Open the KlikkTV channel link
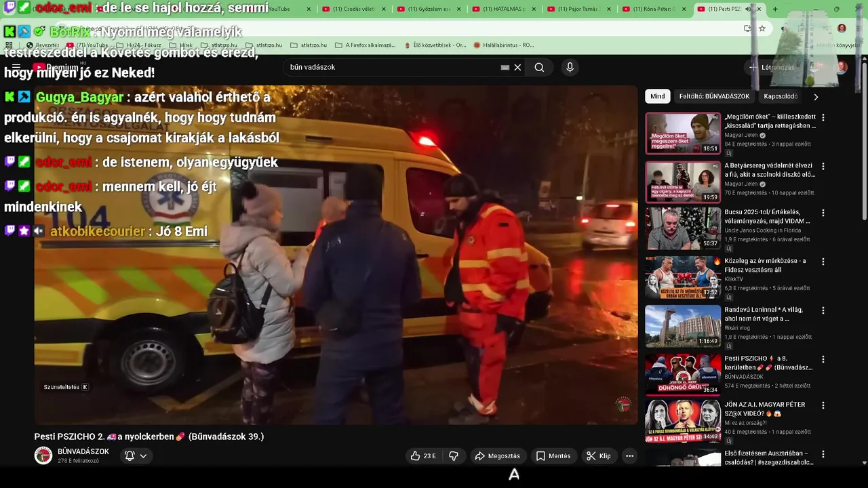The height and width of the screenshot is (488, 868). tap(734, 279)
